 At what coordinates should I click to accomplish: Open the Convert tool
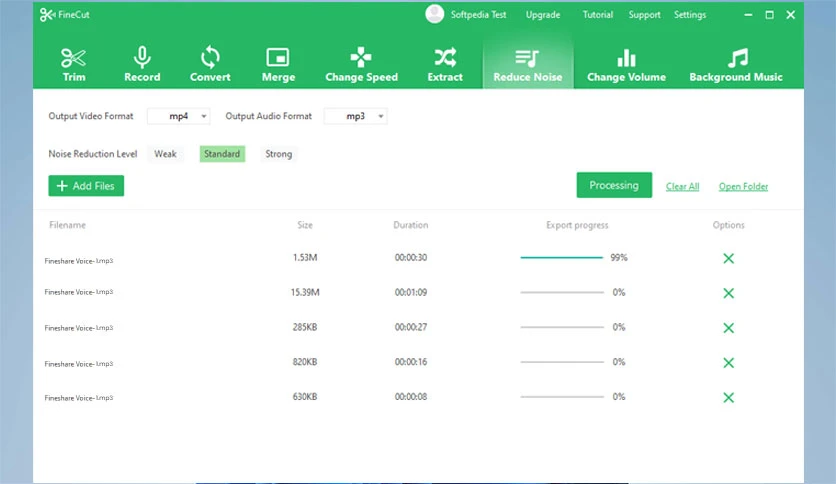[x=210, y=64]
